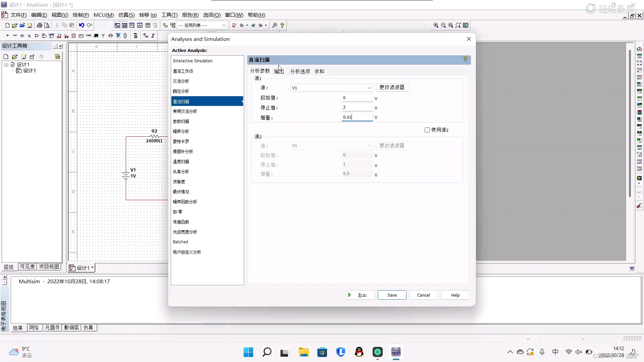Switch to the 输出 tab
This screenshot has height=362, width=644.
pyautogui.click(x=279, y=71)
